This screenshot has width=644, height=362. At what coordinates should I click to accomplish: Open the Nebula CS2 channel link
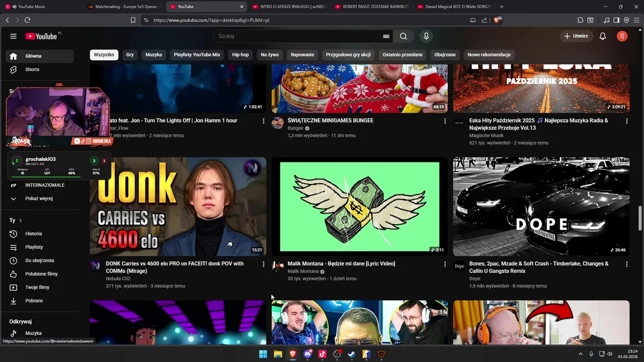(118, 279)
